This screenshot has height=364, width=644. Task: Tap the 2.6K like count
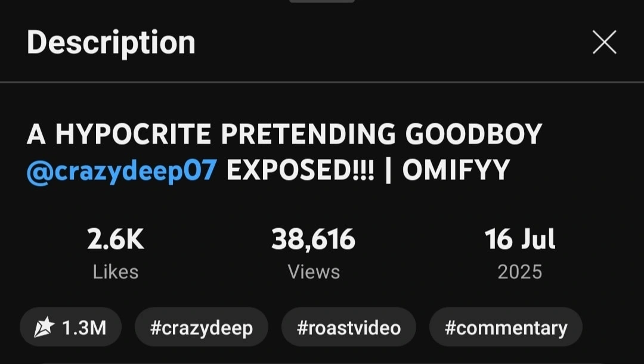pyautogui.click(x=116, y=239)
